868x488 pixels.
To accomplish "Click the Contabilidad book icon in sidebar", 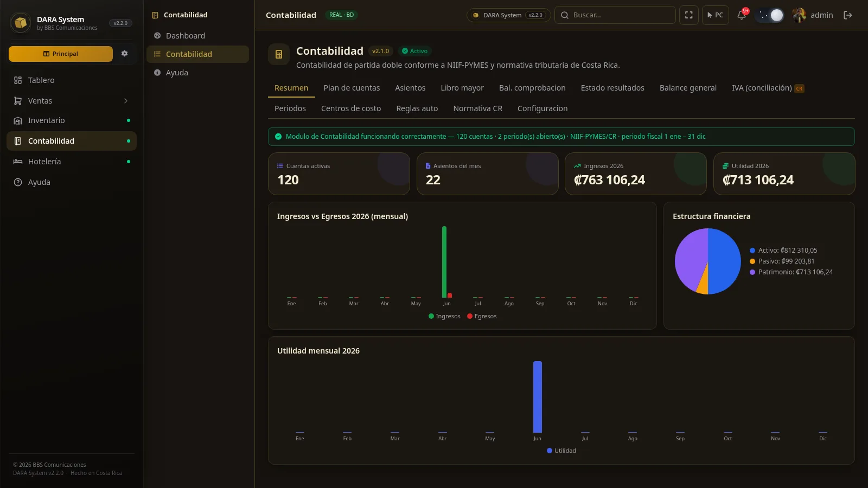I will click(x=18, y=141).
